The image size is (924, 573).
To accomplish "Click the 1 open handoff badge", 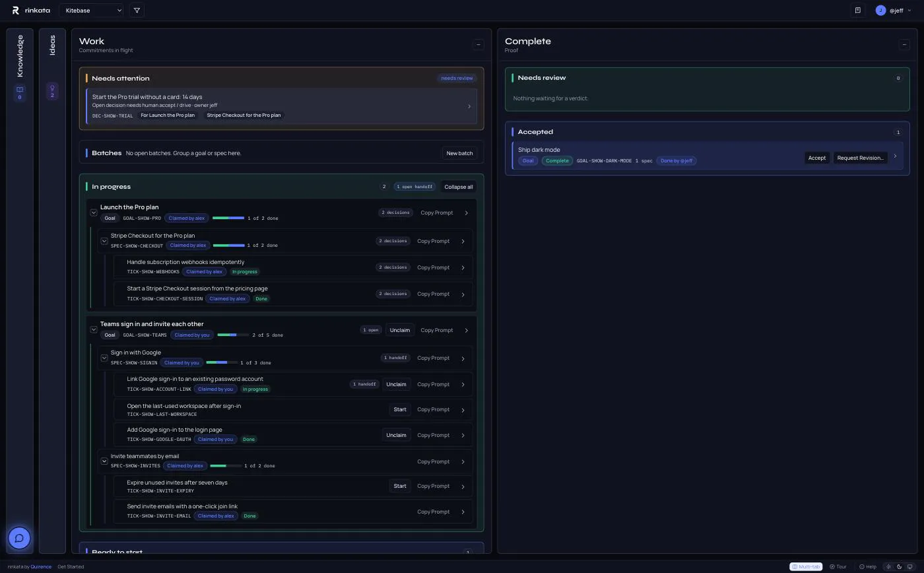I will (414, 187).
